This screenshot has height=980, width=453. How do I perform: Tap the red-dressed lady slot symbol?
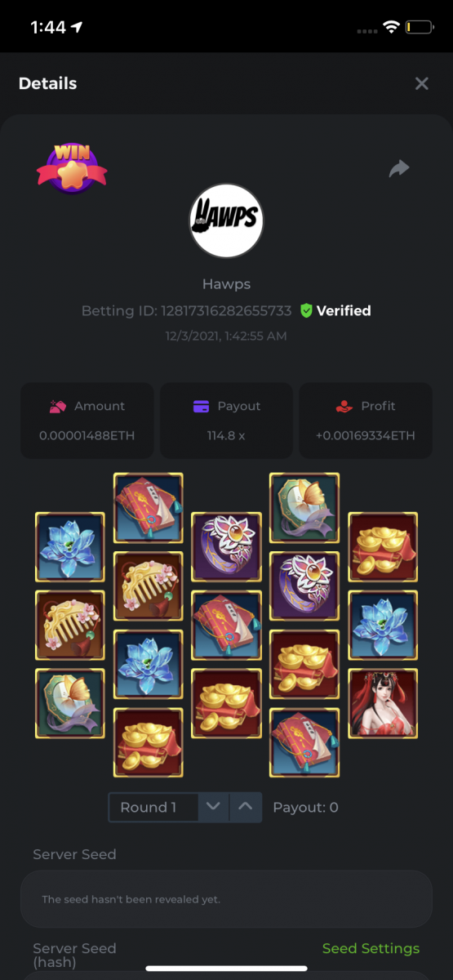pos(383,704)
